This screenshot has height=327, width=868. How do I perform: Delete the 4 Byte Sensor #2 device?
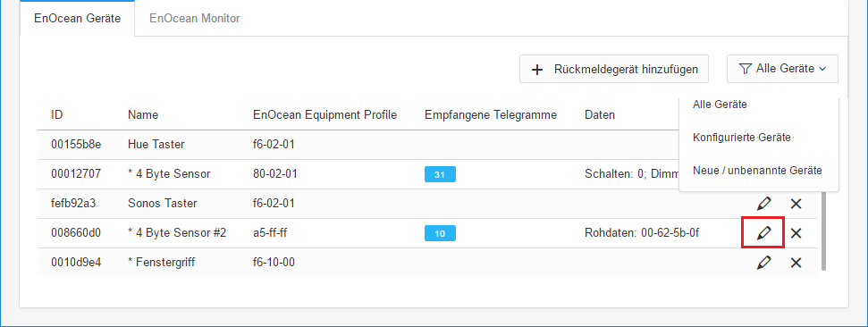click(x=796, y=233)
